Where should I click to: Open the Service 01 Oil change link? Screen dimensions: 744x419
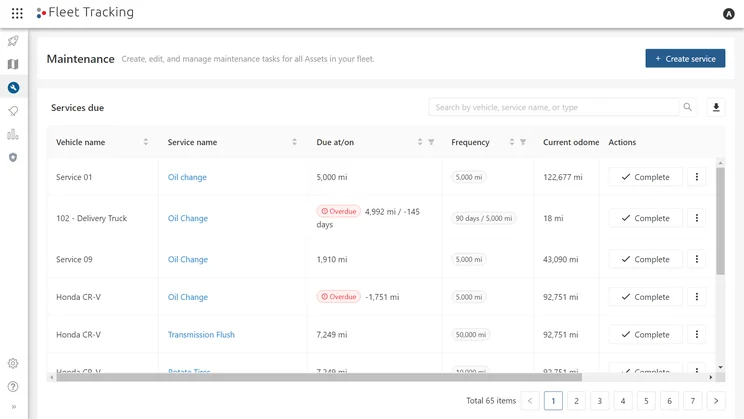[x=187, y=177]
